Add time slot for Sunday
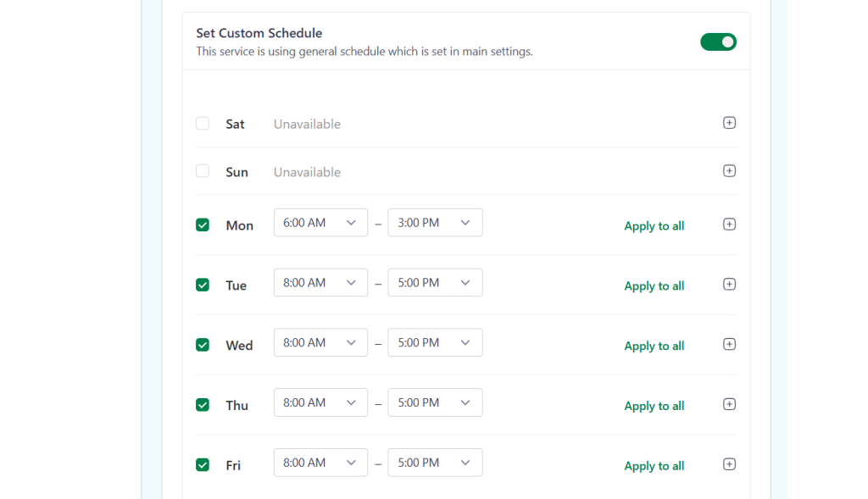Screen dimensions: 868x499 [729, 171]
